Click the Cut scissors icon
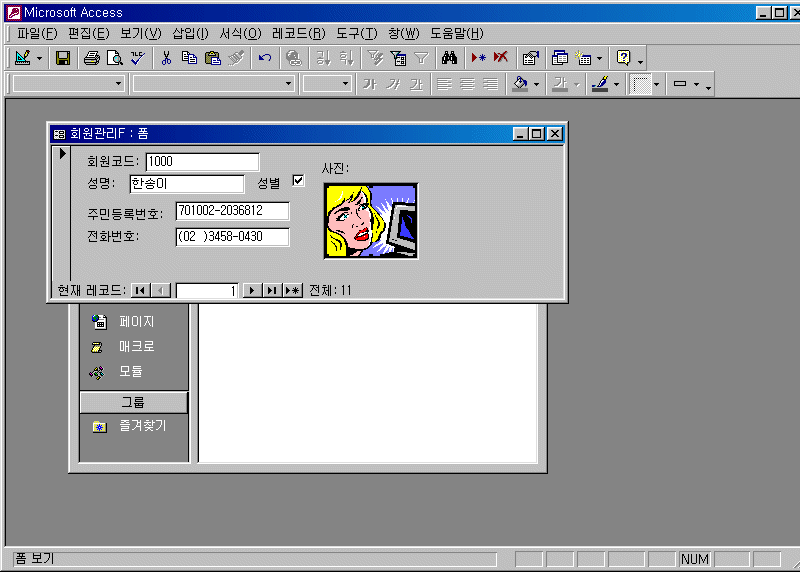 (x=166, y=58)
